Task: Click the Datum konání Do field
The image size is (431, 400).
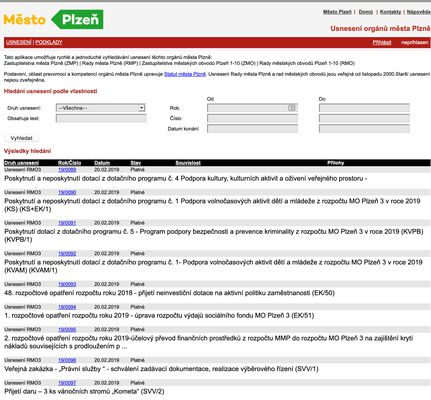Action: (x=364, y=129)
